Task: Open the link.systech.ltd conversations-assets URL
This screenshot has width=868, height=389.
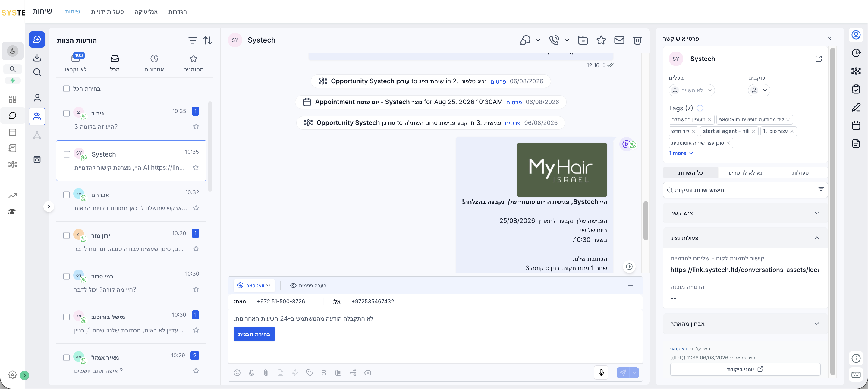Action: (x=745, y=270)
